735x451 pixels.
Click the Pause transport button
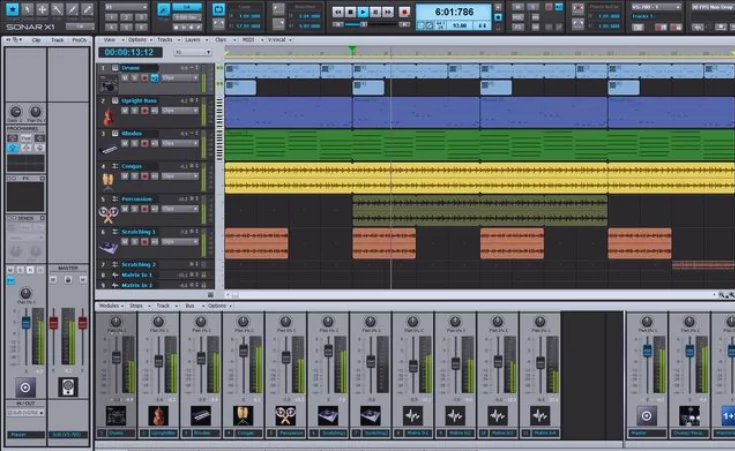pyautogui.click(x=375, y=12)
